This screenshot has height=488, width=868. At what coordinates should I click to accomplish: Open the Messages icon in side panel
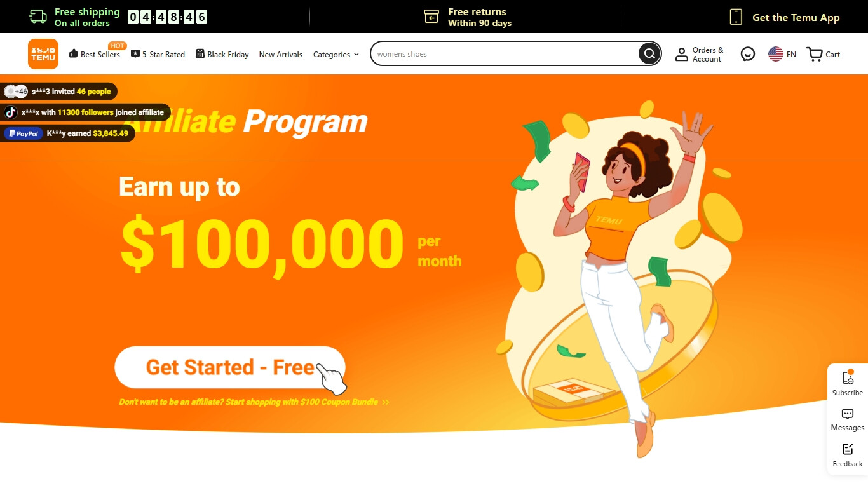tap(848, 414)
